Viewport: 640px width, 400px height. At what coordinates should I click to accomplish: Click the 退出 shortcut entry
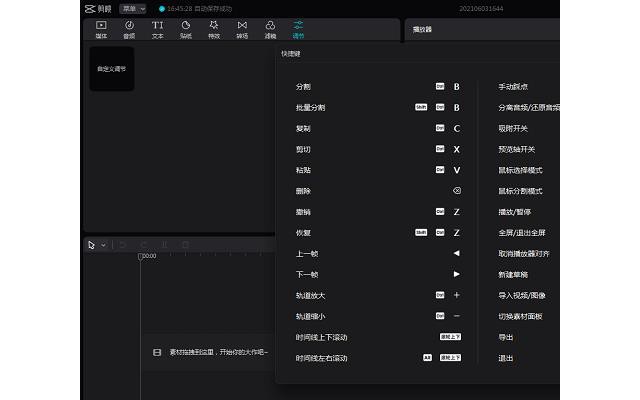506,358
